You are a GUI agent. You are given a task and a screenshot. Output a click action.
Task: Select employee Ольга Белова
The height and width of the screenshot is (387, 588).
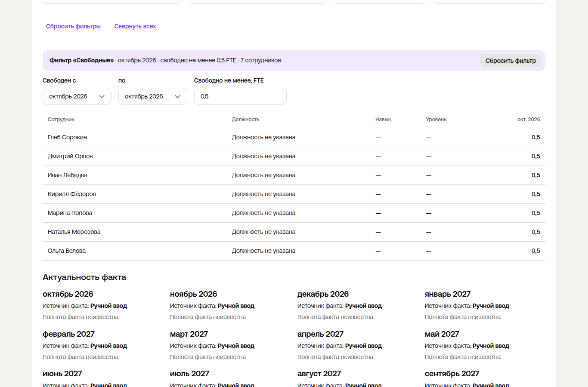[67, 251]
